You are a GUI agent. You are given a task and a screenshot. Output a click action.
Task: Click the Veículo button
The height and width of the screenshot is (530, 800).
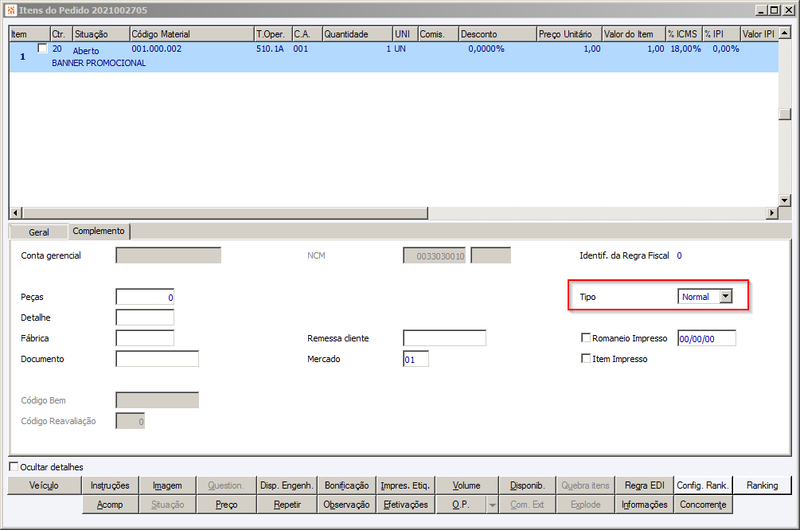pyautogui.click(x=44, y=485)
